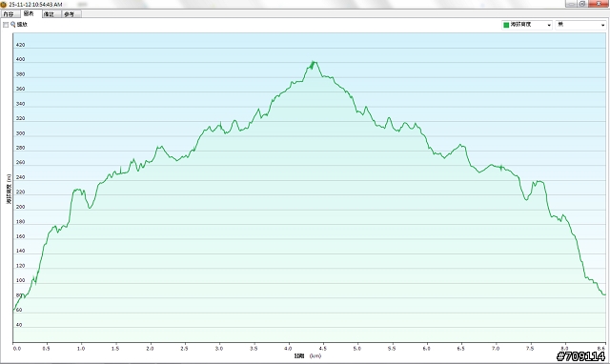Expand the second series dropdown showing 無
The image size is (610, 364).
(x=580, y=25)
